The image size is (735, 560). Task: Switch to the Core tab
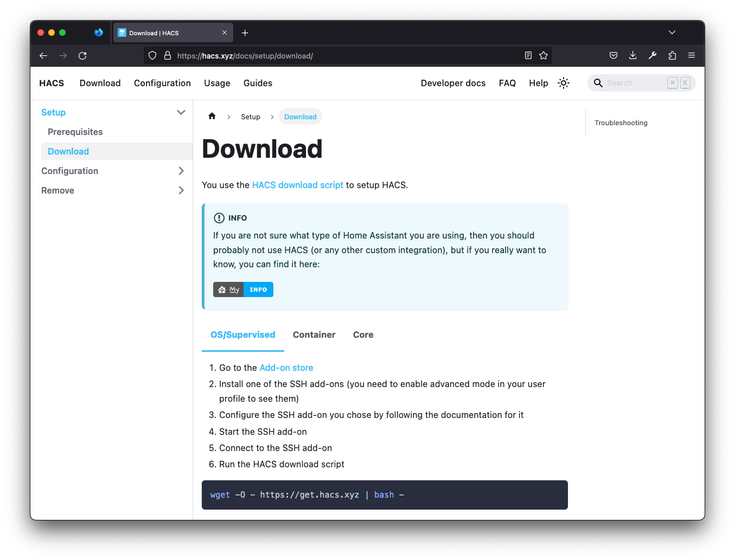pos(363,334)
